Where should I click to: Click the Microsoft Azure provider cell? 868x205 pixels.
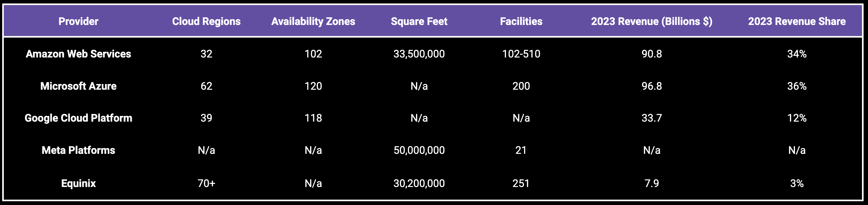pyautogui.click(x=78, y=86)
